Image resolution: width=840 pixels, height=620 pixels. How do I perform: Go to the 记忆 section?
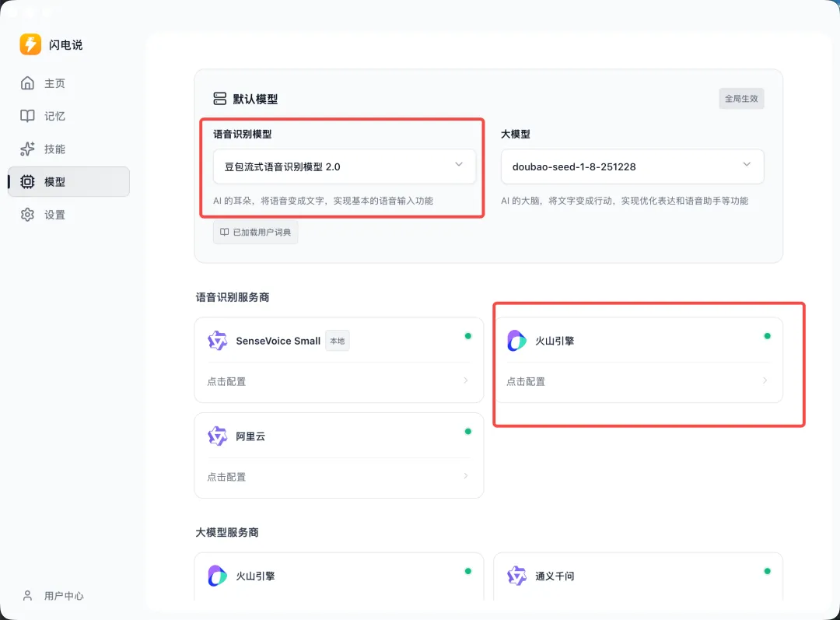(68, 116)
